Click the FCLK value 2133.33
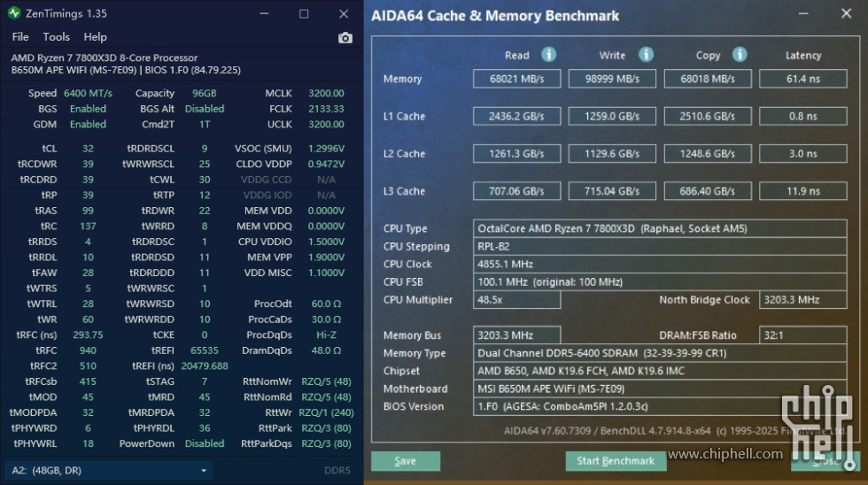868x485 pixels. pos(326,108)
